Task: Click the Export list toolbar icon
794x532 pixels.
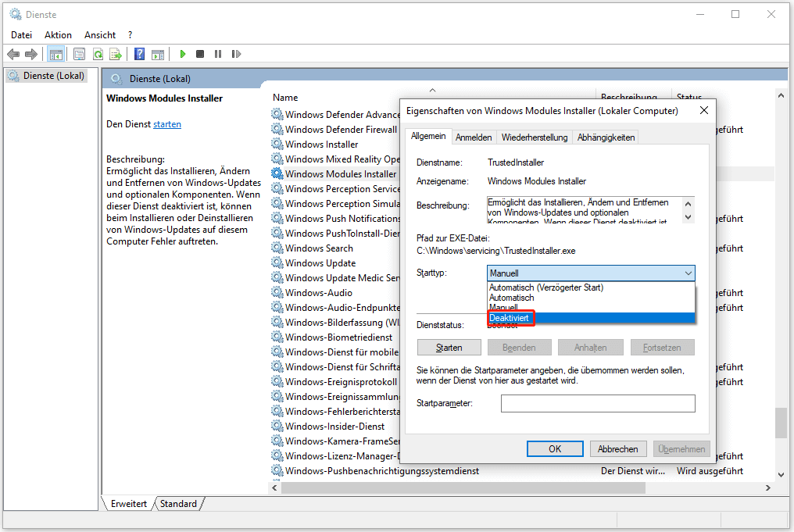Action: pos(116,54)
